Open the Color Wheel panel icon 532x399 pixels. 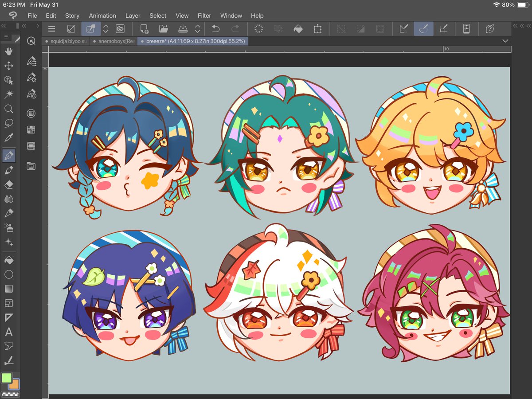tap(31, 113)
